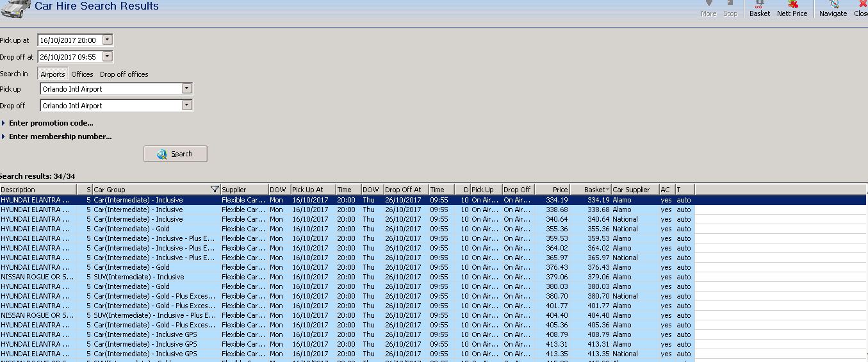Sort by the Price column header
The width and height of the screenshot is (868, 362).
[552, 190]
